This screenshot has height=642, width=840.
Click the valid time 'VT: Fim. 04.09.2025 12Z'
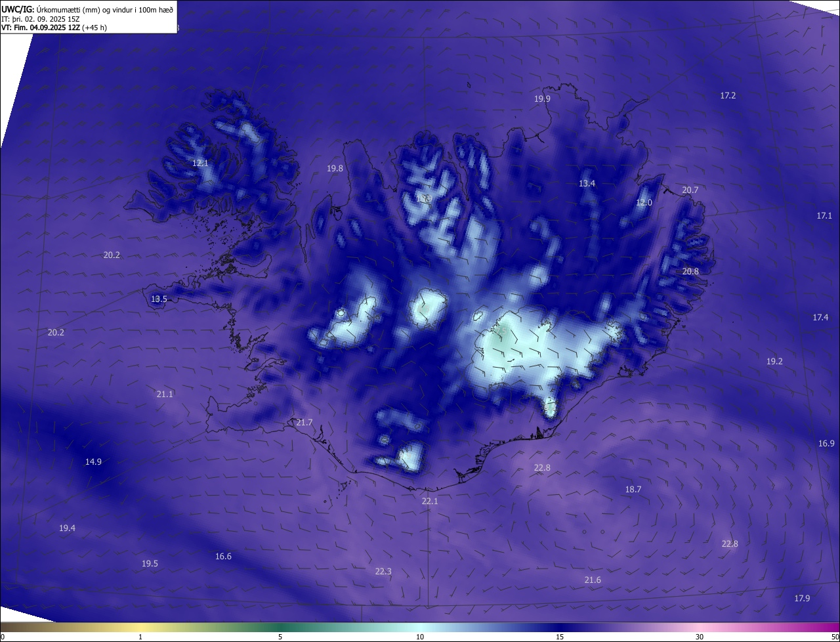40,28
